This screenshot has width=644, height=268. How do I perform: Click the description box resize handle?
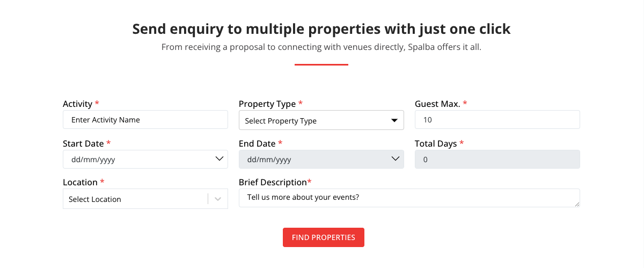tap(577, 204)
